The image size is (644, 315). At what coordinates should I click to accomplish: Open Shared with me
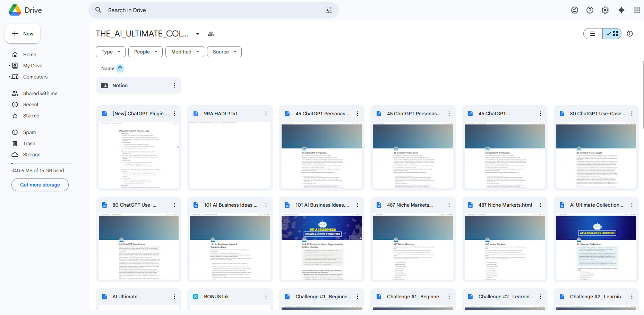(x=40, y=93)
